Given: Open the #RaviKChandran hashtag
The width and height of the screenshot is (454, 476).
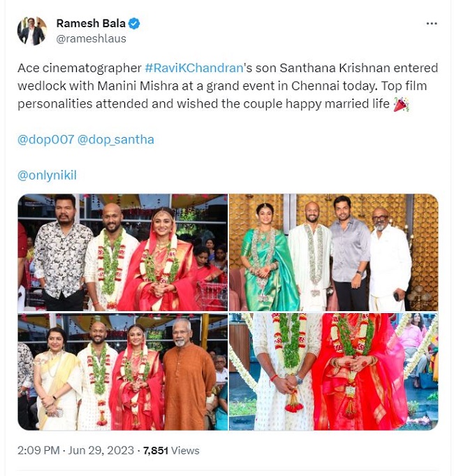Looking at the screenshot, I should pos(194,68).
